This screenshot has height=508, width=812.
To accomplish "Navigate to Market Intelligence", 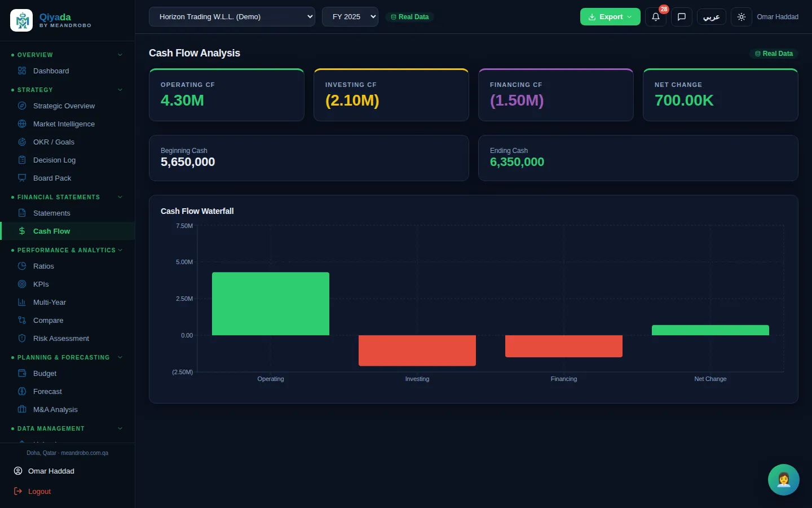I will 68,124.
